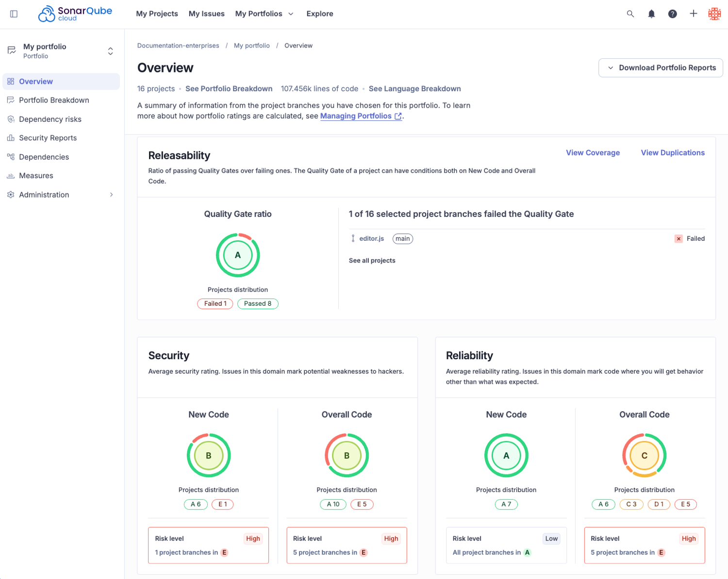Click the Administration gear icon
This screenshot has height=579, width=728.
[11, 195]
